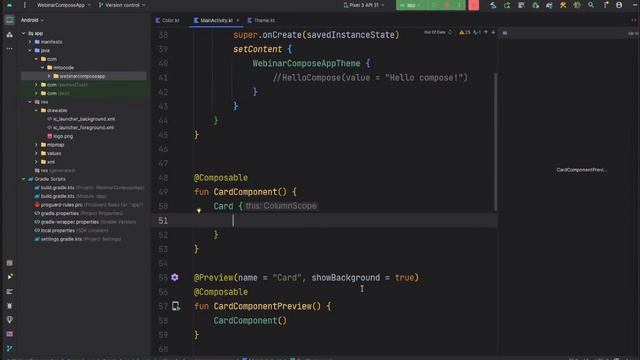
Task: Select the res (generated) folder
Action: coord(55,170)
